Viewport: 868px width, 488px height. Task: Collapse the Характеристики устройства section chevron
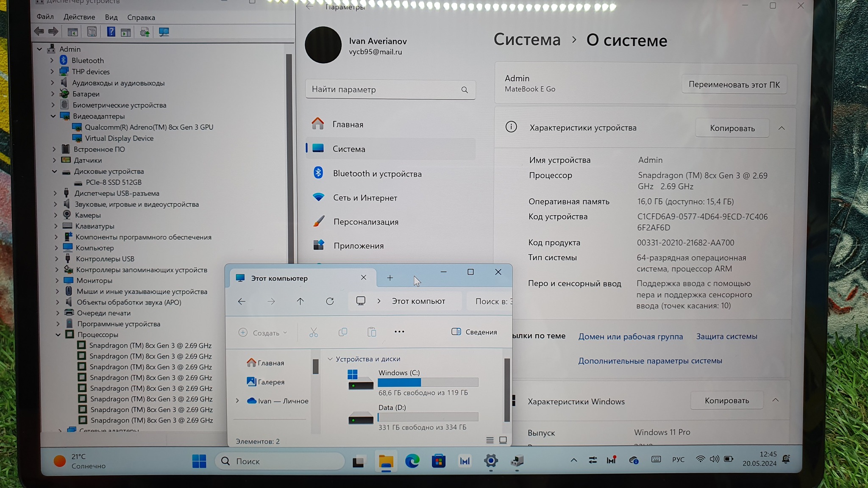point(782,128)
